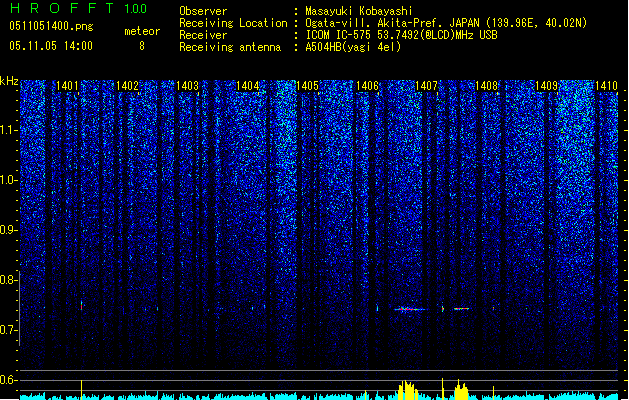Click the short meteor echo near 1401
629x400 pixels.
[81, 305]
